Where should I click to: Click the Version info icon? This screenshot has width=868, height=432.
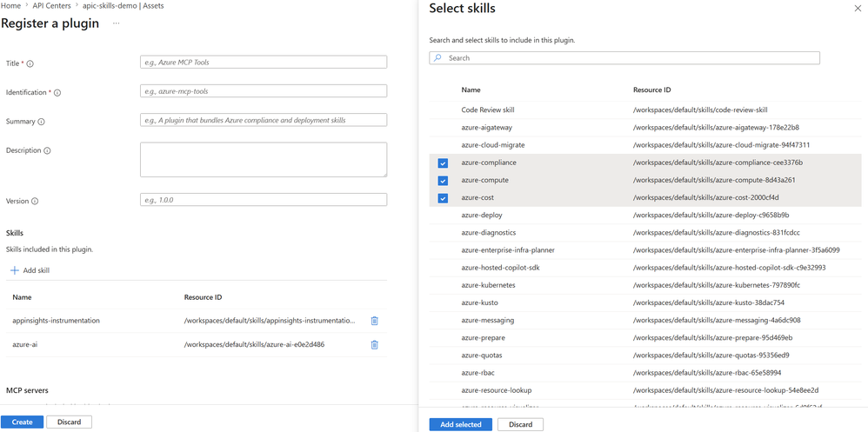(34, 202)
